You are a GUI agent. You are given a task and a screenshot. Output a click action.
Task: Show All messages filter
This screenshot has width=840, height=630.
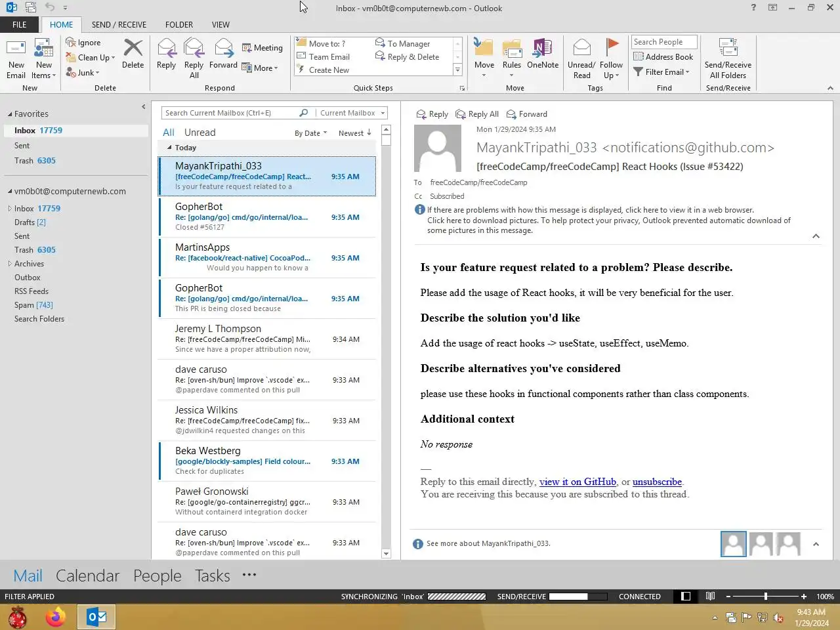[169, 133]
